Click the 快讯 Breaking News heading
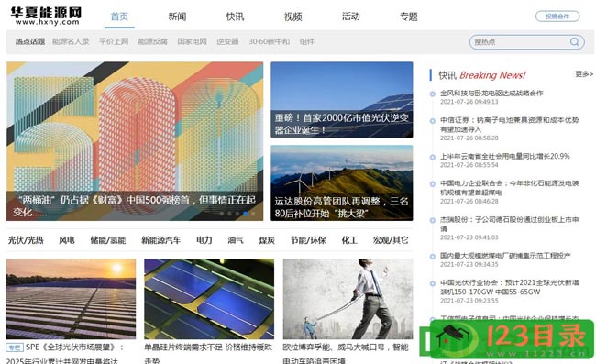Screen dimensions: 596x364 [x=482, y=75]
